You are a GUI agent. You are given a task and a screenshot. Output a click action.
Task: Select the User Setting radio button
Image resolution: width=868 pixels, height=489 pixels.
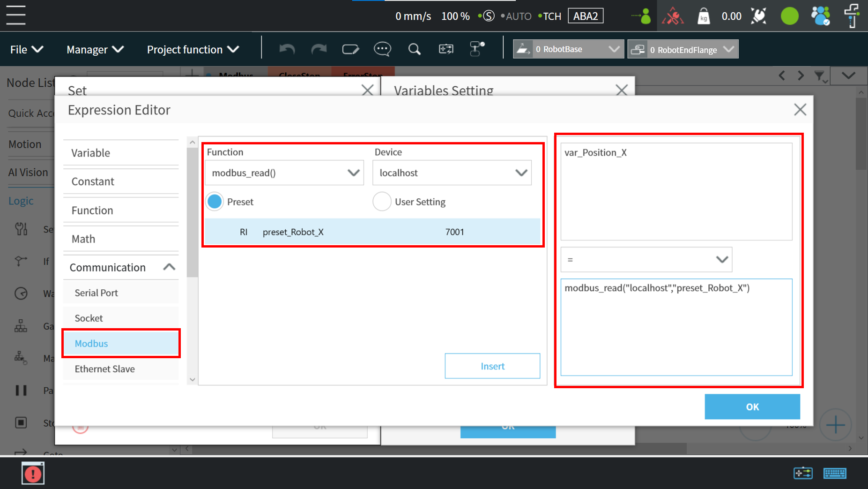point(382,202)
